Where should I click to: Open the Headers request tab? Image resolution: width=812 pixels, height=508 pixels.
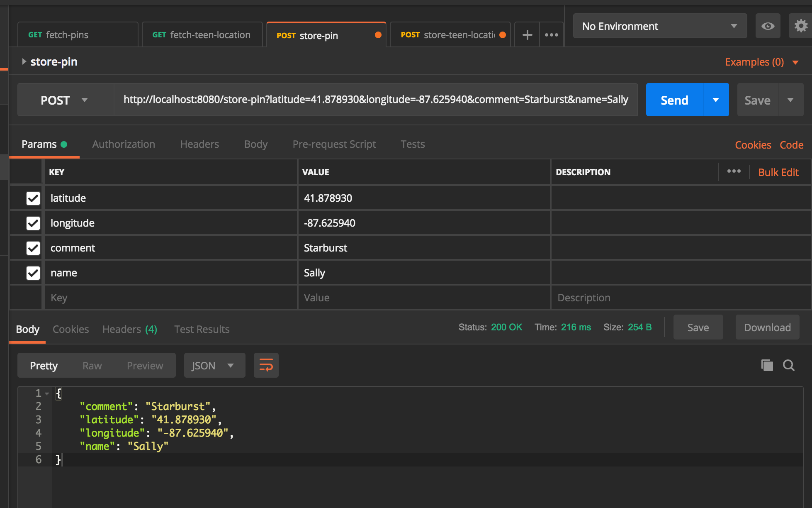coord(199,144)
